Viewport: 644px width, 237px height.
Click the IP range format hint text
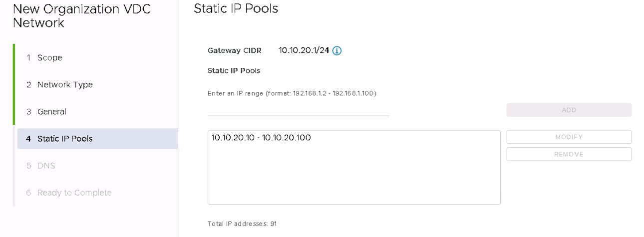click(x=292, y=93)
